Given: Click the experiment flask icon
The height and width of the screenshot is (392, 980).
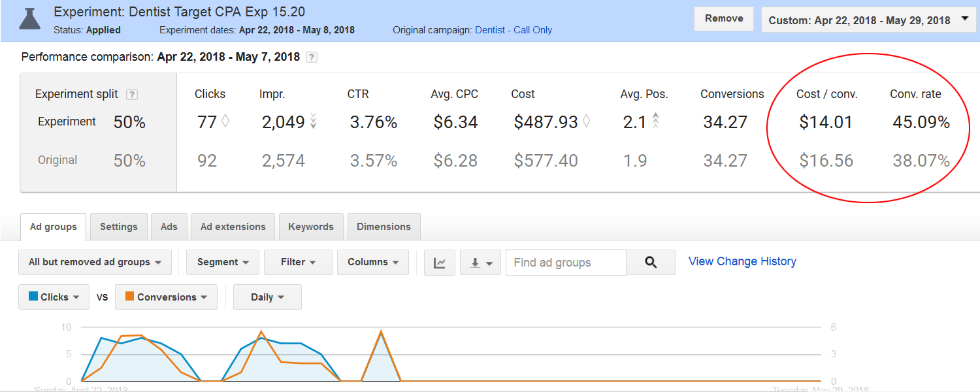Looking at the screenshot, I should [28, 19].
